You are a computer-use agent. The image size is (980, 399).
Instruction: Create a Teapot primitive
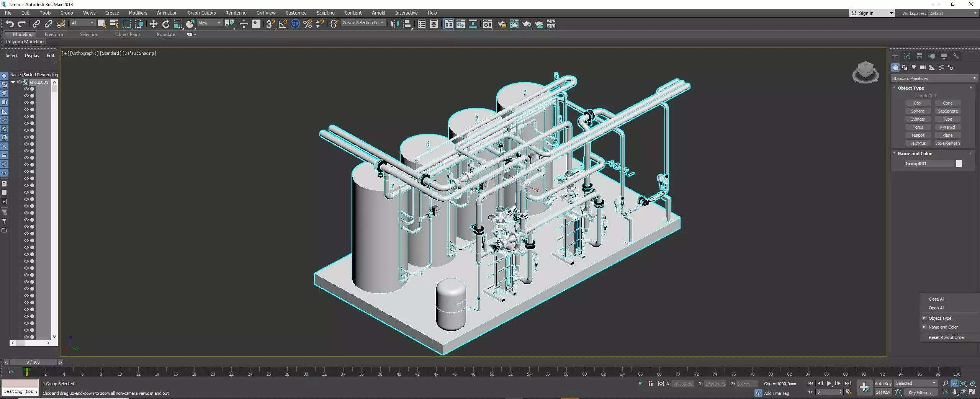918,135
